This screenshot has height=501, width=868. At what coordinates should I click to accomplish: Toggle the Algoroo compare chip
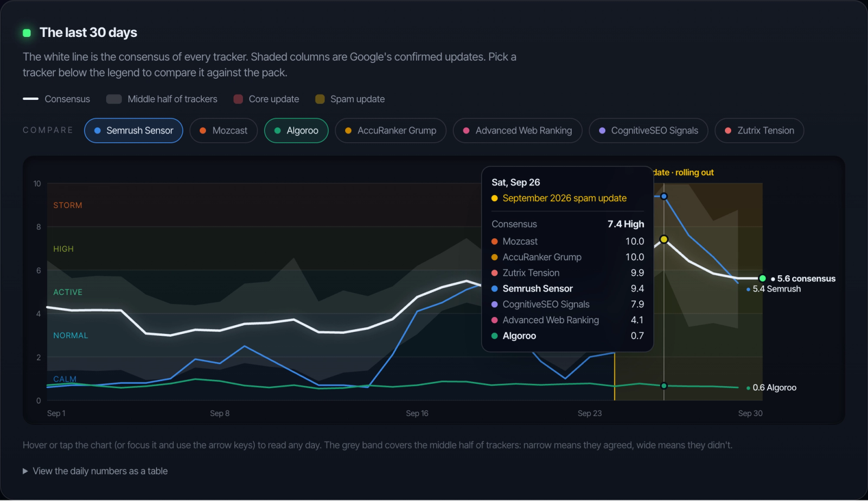point(296,131)
